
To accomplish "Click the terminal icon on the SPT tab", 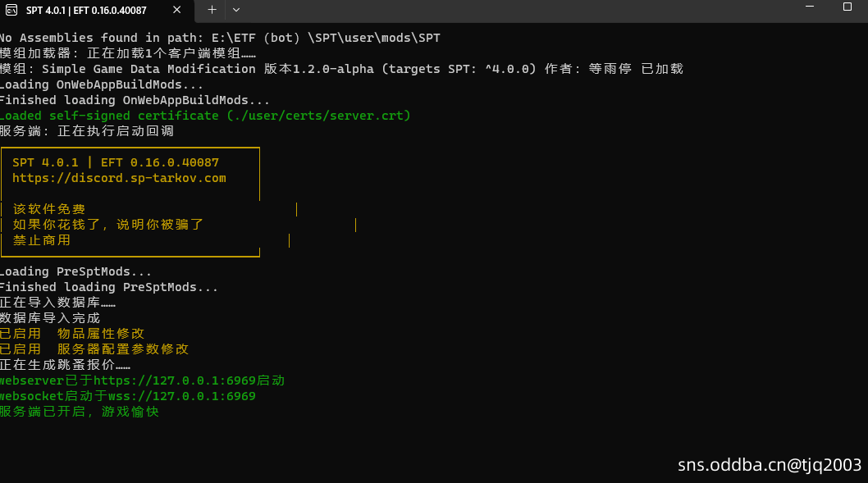I will coord(11,10).
